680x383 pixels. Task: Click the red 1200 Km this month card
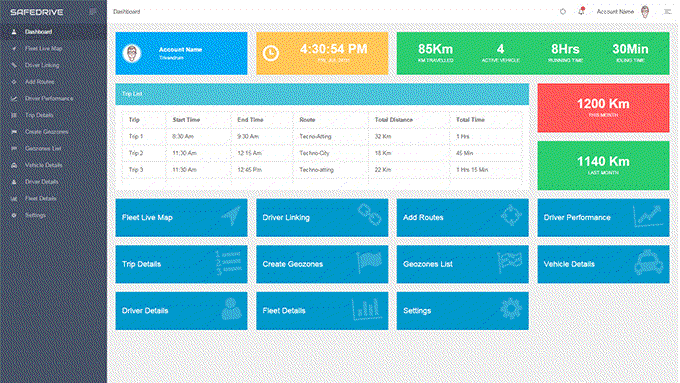(603, 108)
